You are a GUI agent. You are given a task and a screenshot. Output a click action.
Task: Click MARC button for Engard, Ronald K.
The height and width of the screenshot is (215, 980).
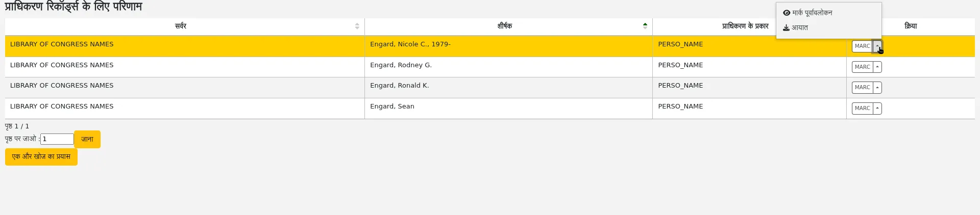point(862,88)
